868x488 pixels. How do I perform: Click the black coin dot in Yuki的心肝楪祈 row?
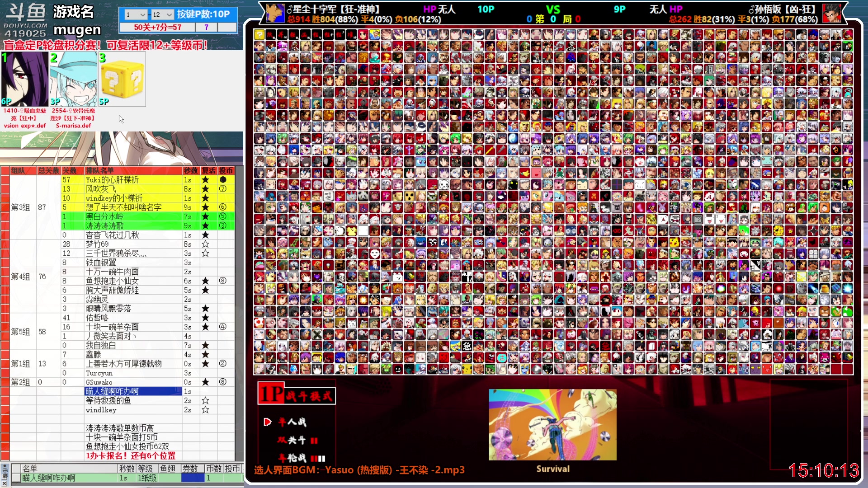click(223, 180)
